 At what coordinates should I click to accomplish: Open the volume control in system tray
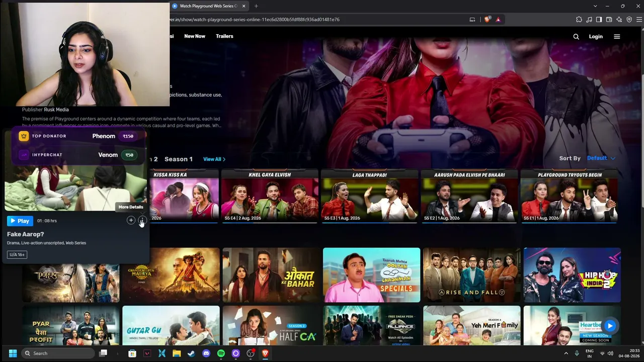(x=611, y=353)
